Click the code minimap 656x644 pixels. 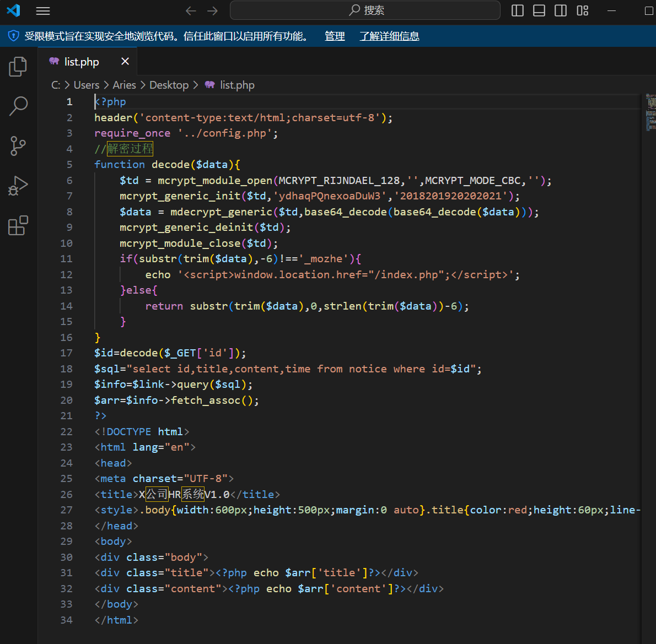(650, 112)
